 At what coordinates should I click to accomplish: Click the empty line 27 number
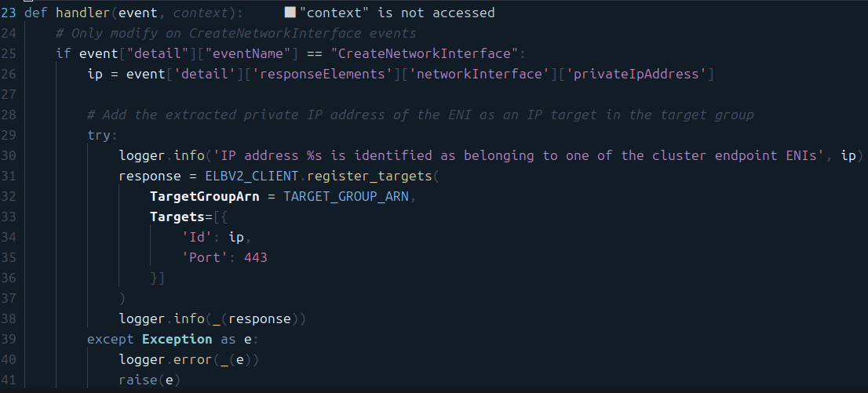pyautogui.click(x=9, y=95)
